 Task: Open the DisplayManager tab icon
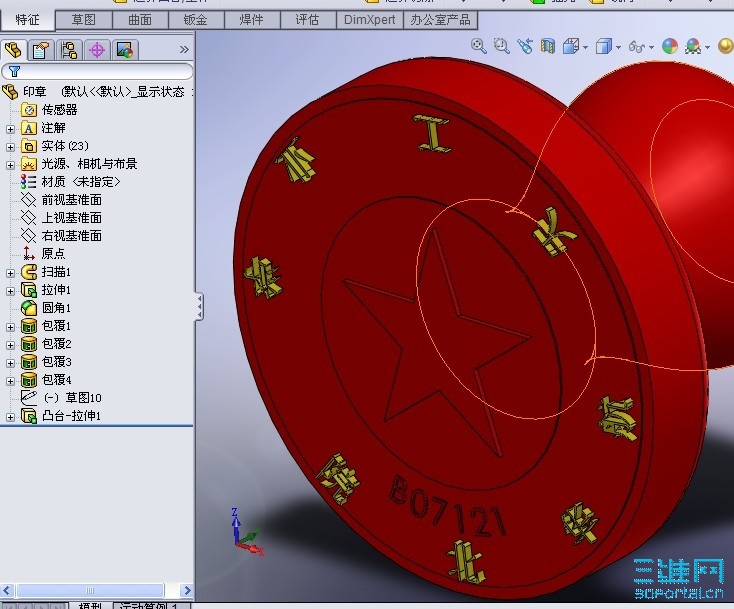click(125, 50)
